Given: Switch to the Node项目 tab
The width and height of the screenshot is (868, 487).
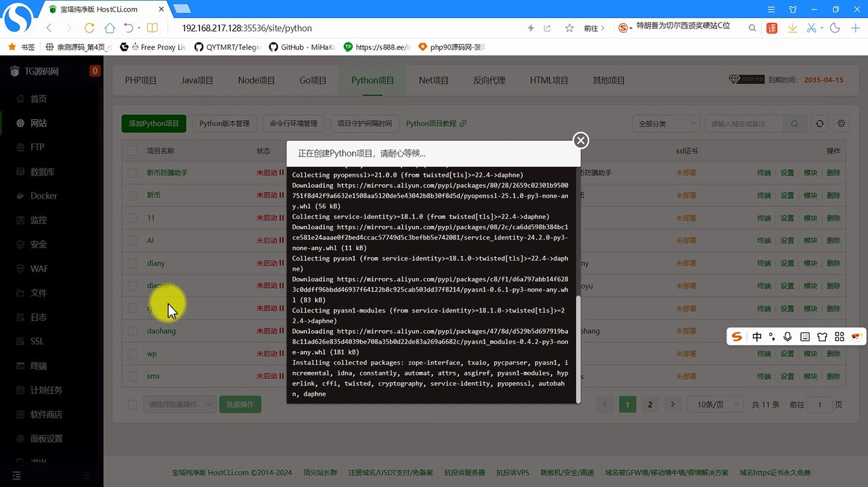Looking at the screenshot, I should (257, 80).
